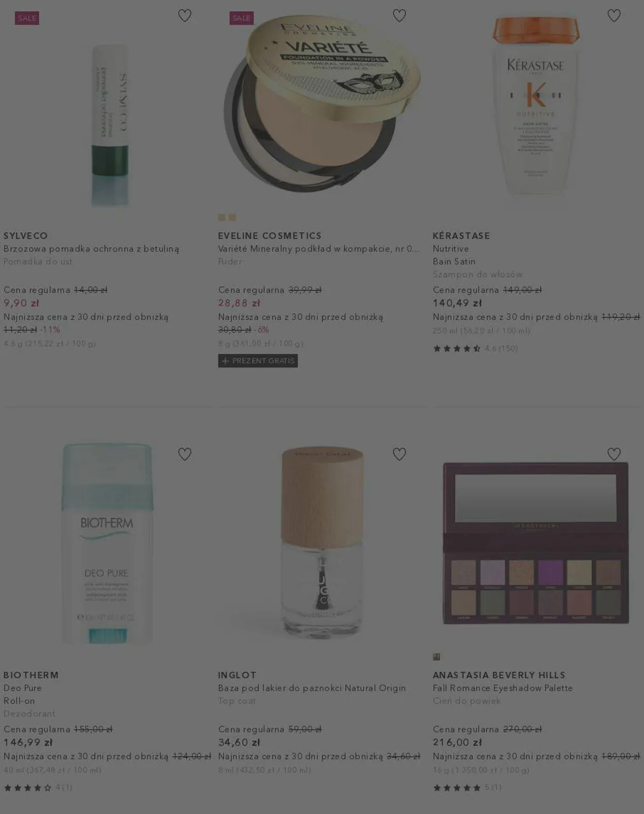Click heart icon on Kérastase shampoo
Screen dimensions: 644x814
(614, 15)
